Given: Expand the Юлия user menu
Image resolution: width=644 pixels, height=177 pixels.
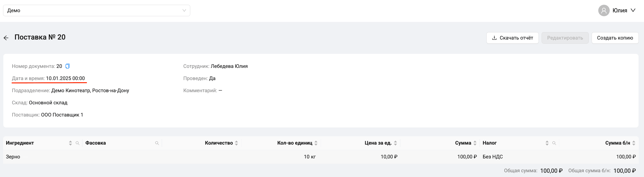Looking at the screenshot, I should [624, 10].
